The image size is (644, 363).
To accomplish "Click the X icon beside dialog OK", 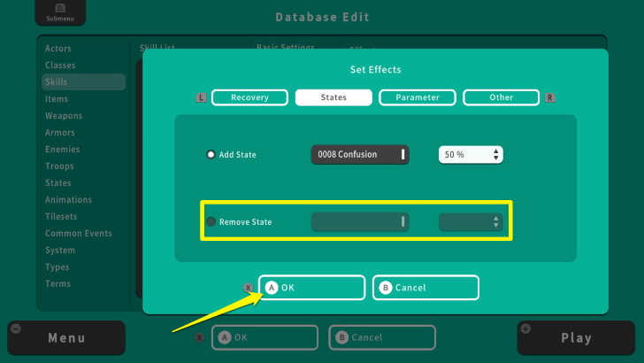I will [248, 288].
